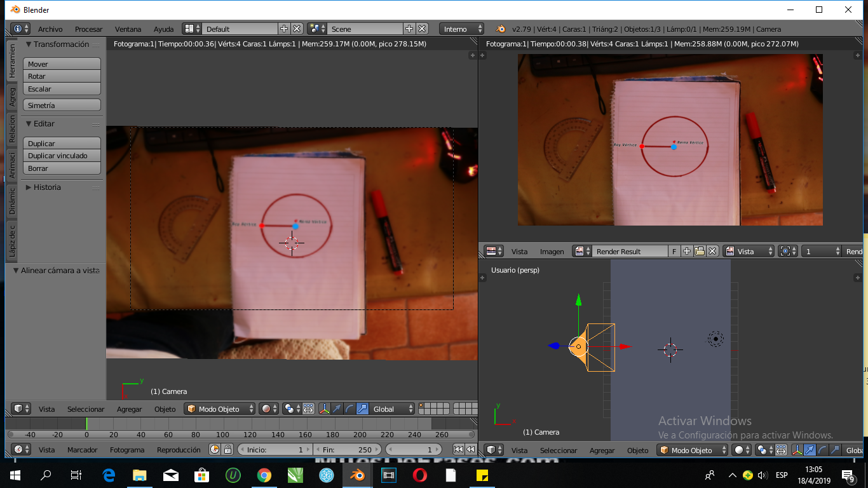Open the Ayuda menu
The width and height of the screenshot is (868, 488).
tap(163, 29)
